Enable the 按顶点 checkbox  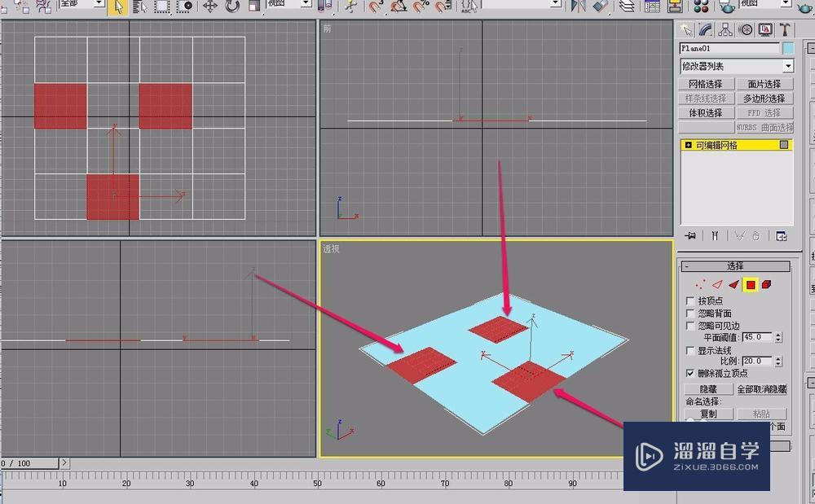(x=690, y=301)
